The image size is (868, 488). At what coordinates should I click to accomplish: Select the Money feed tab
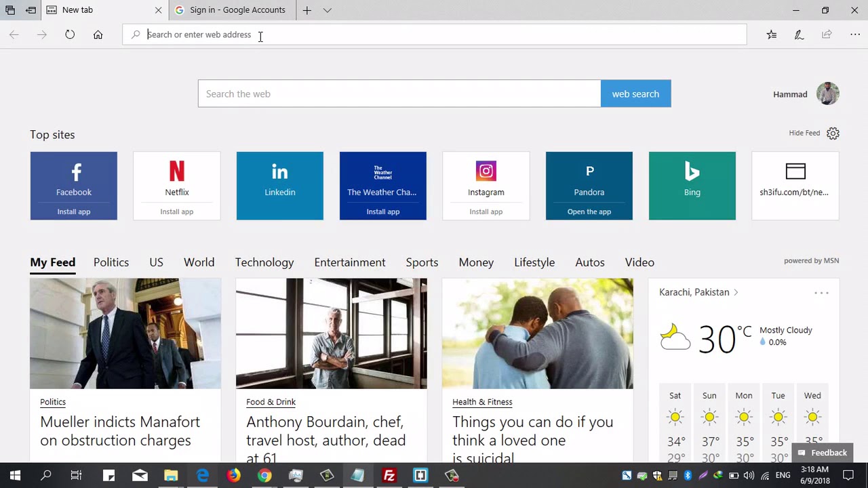[x=476, y=262]
